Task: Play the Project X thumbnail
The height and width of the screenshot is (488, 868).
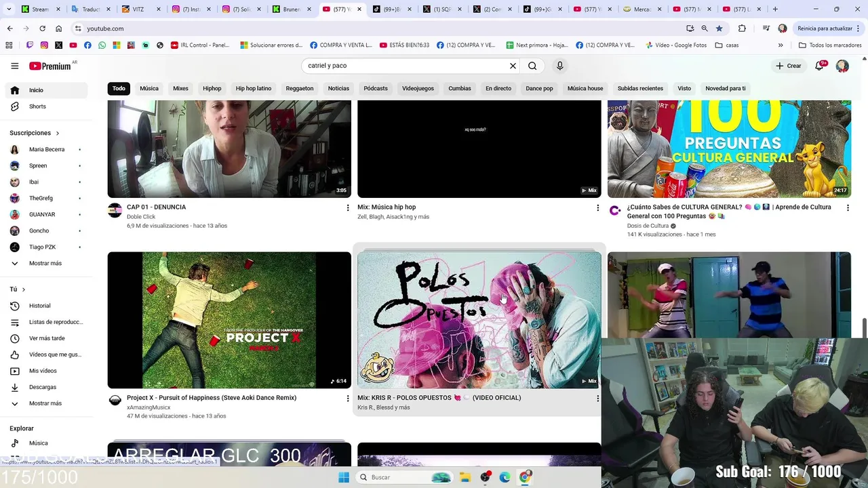Action: tap(229, 320)
